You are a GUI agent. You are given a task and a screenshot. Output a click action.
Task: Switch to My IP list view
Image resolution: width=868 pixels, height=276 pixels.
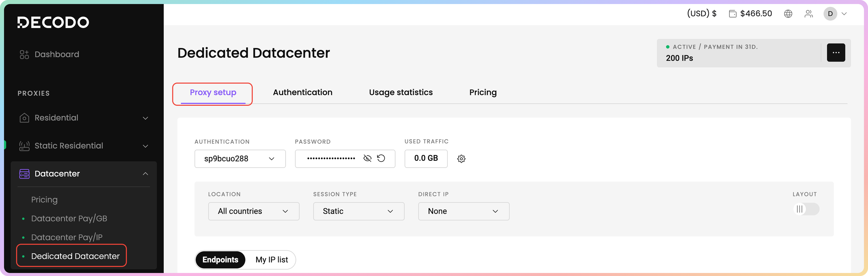(272, 260)
